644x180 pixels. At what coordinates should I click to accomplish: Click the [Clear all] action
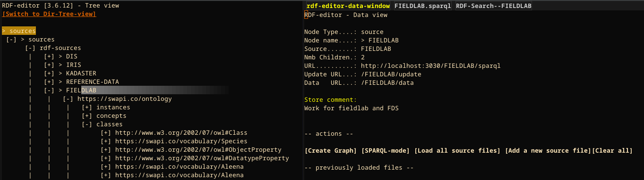612,151
